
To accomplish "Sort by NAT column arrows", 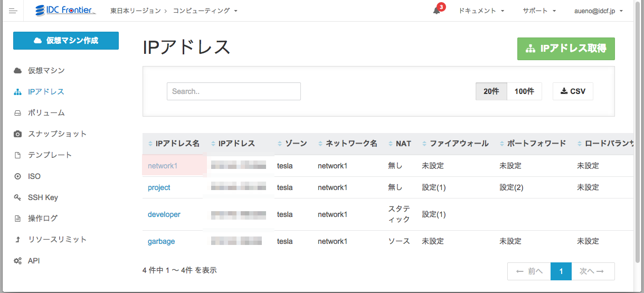I will [391, 144].
